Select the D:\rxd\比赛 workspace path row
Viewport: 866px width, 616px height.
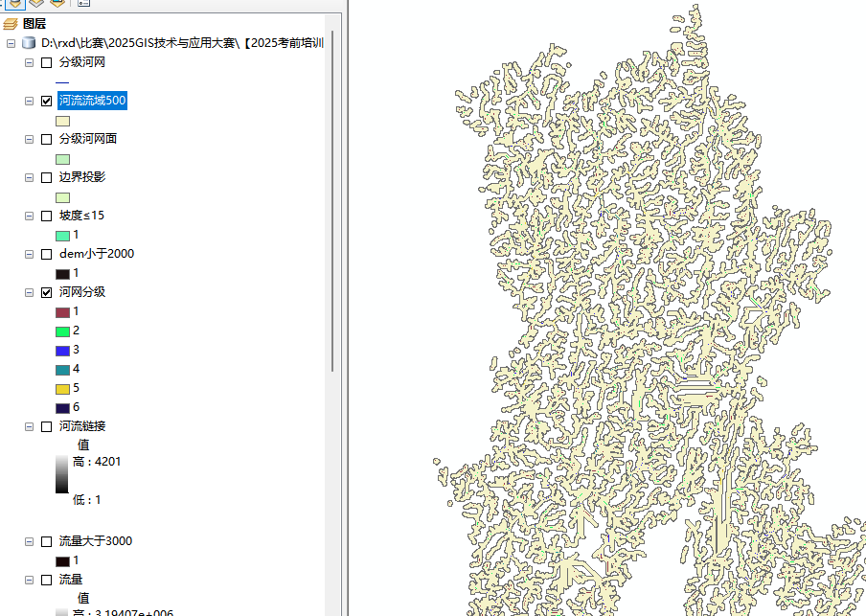[182, 43]
